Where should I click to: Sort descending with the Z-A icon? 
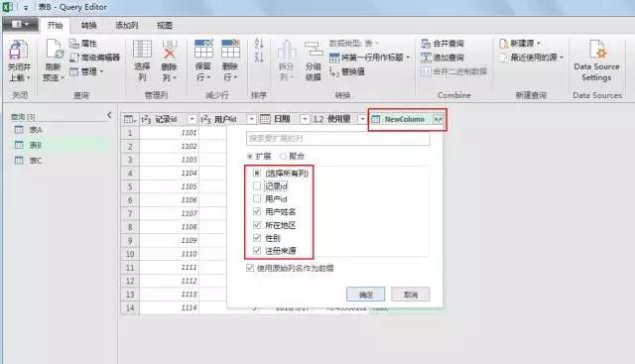pos(259,57)
